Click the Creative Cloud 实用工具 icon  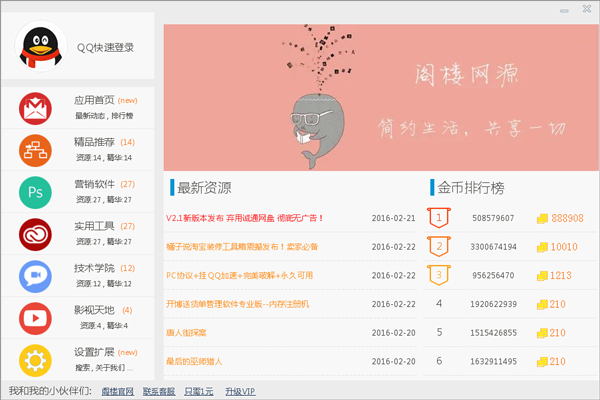(36, 233)
